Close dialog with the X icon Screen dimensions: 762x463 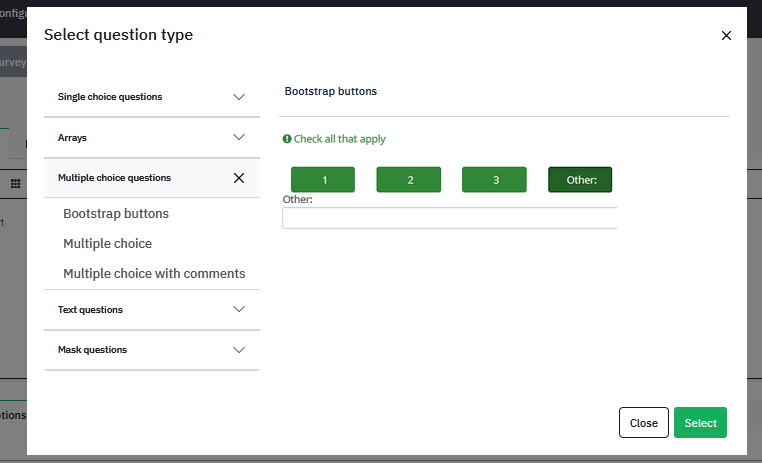(726, 36)
